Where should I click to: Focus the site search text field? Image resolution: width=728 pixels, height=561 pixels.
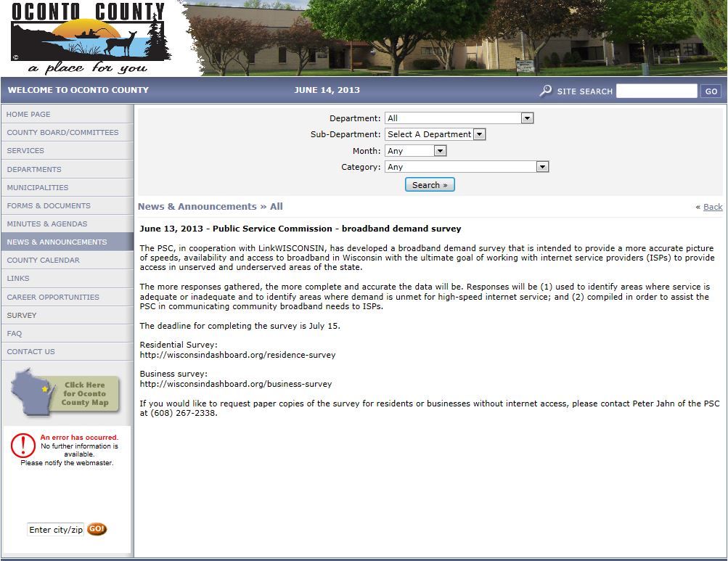click(656, 91)
